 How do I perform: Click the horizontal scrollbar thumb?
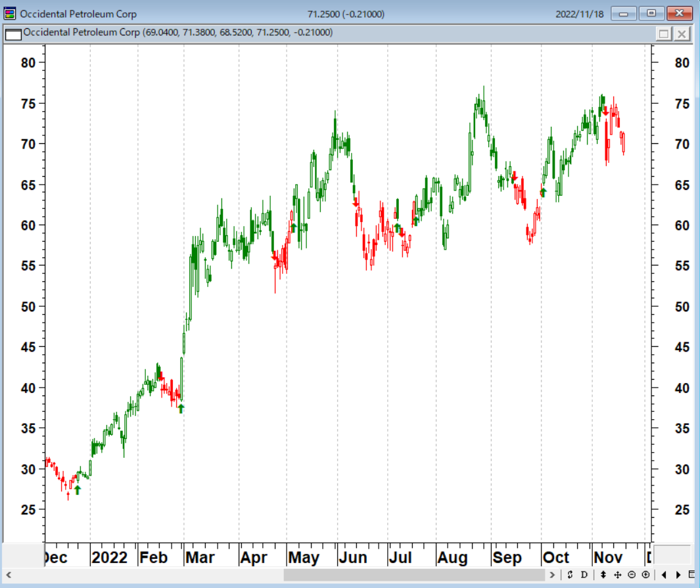[414, 575]
